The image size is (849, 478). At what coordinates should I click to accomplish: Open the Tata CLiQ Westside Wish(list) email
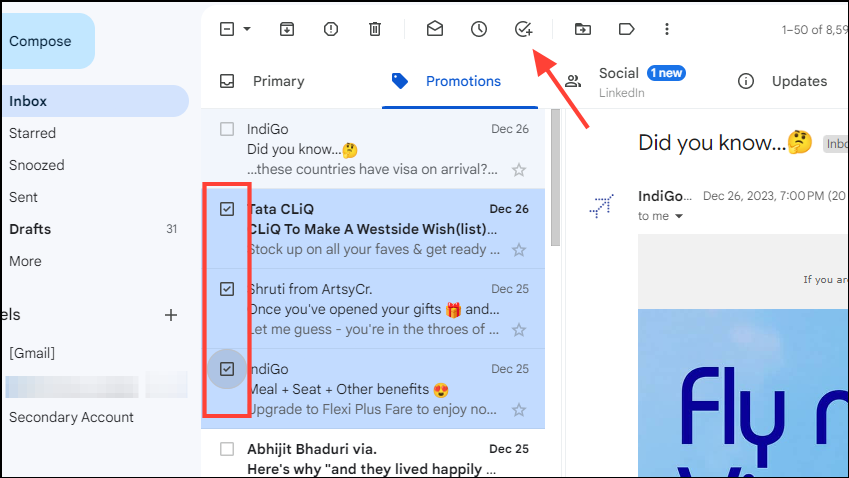point(373,229)
